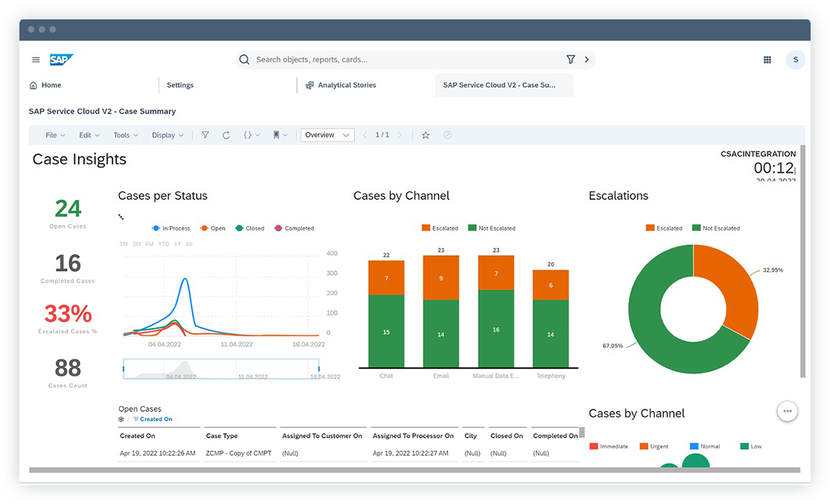This screenshot has height=504, width=830.
Task: Refresh the story with the refresh icon
Action: tap(226, 134)
